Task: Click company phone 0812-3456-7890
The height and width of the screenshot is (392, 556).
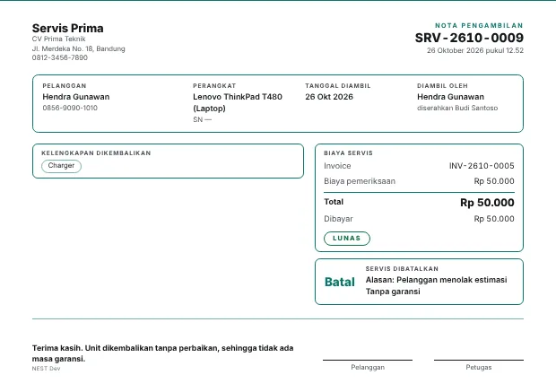Action: click(x=60, y=57)
